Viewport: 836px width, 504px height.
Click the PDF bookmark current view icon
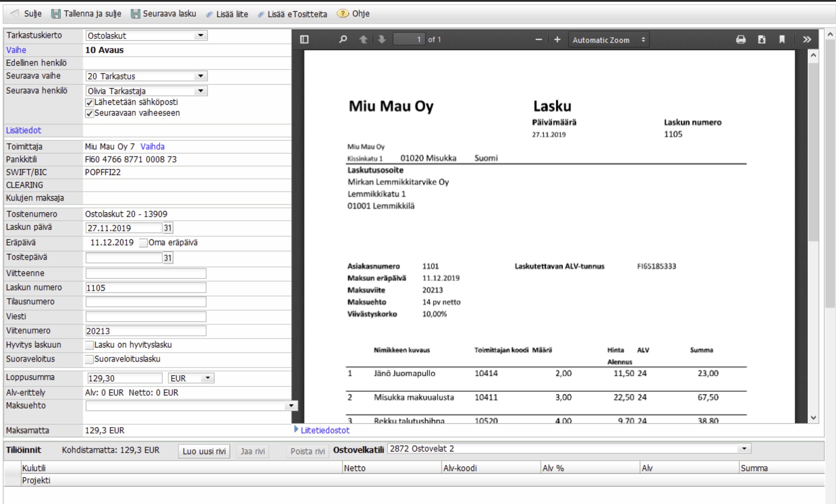click(782, 39)
